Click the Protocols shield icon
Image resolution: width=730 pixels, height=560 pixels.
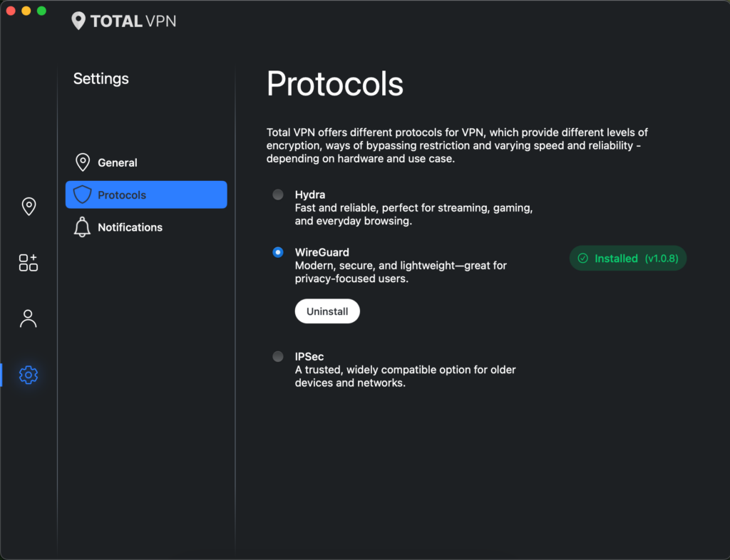click(x=83, y=195)
